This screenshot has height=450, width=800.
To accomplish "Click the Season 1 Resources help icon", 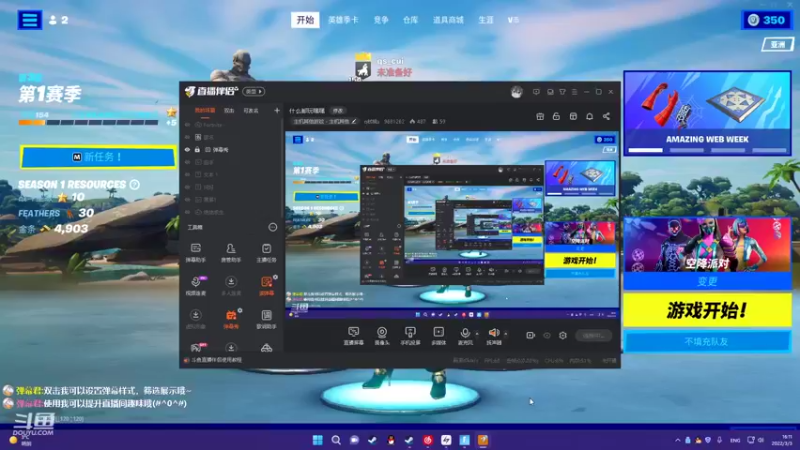I will click(135, 184).
